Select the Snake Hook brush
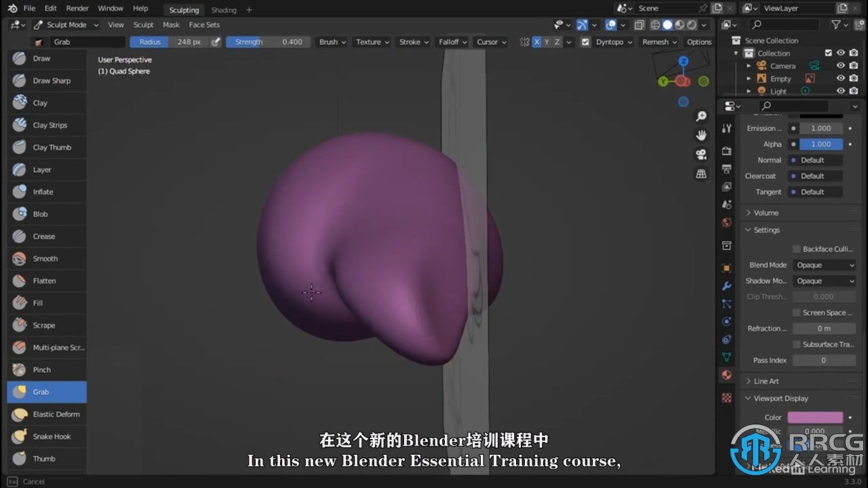This screenshot has height=488, width=868. [47, 436]
